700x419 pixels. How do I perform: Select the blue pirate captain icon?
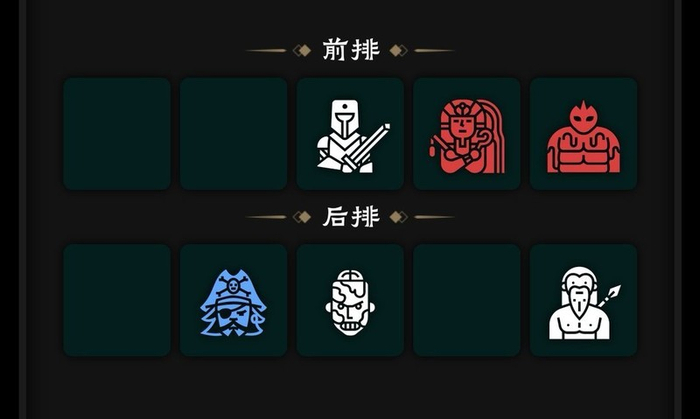click(233, 300)
